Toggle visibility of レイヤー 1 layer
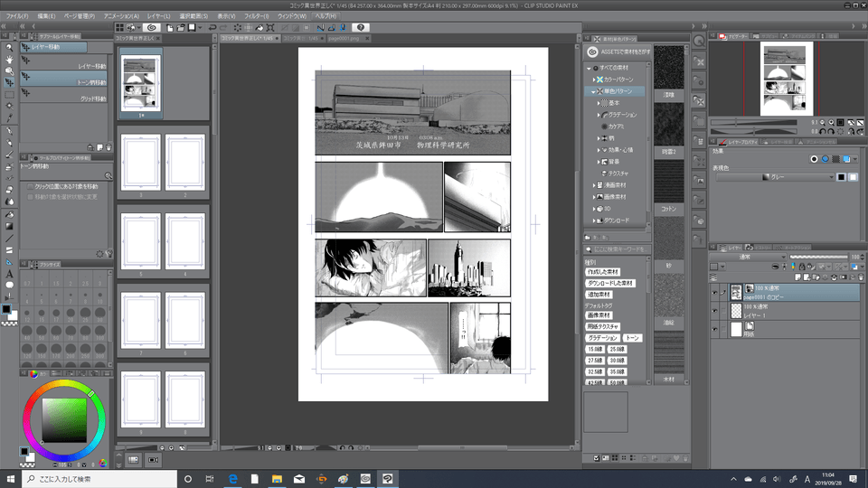Screen dimensions: 868x488 pyautogui.click(x=714, y=311)
